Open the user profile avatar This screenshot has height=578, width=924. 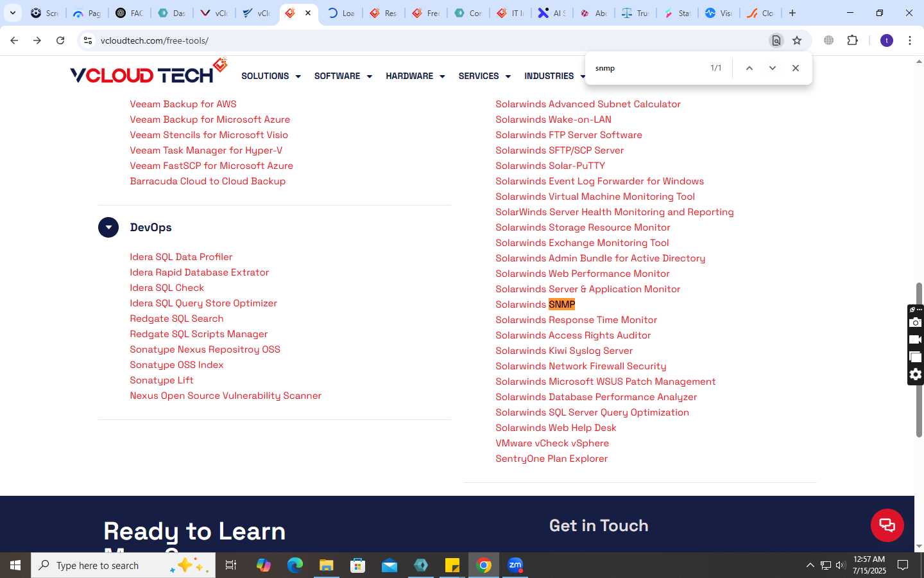[887, 40]
